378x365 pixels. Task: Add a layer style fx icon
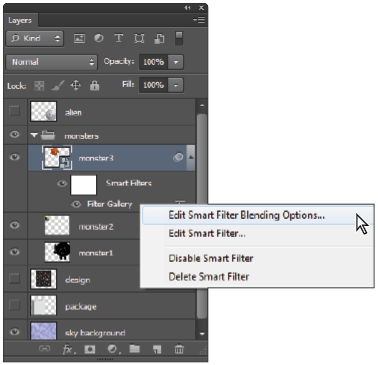pos(68,349)
